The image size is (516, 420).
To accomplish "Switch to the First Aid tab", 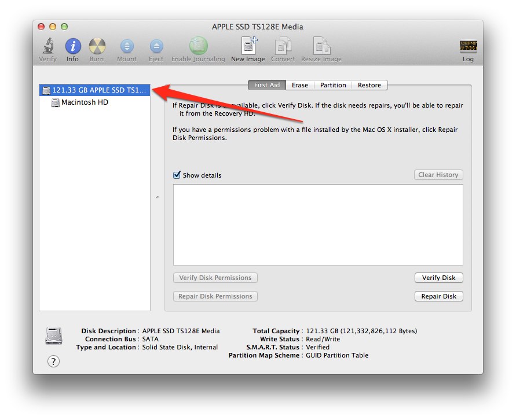I will point(267,85).
